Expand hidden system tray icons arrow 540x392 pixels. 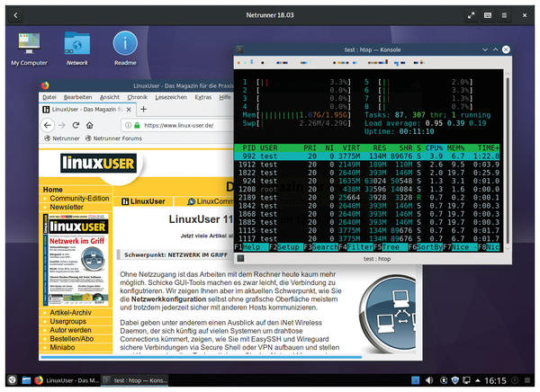click(478, 380)
